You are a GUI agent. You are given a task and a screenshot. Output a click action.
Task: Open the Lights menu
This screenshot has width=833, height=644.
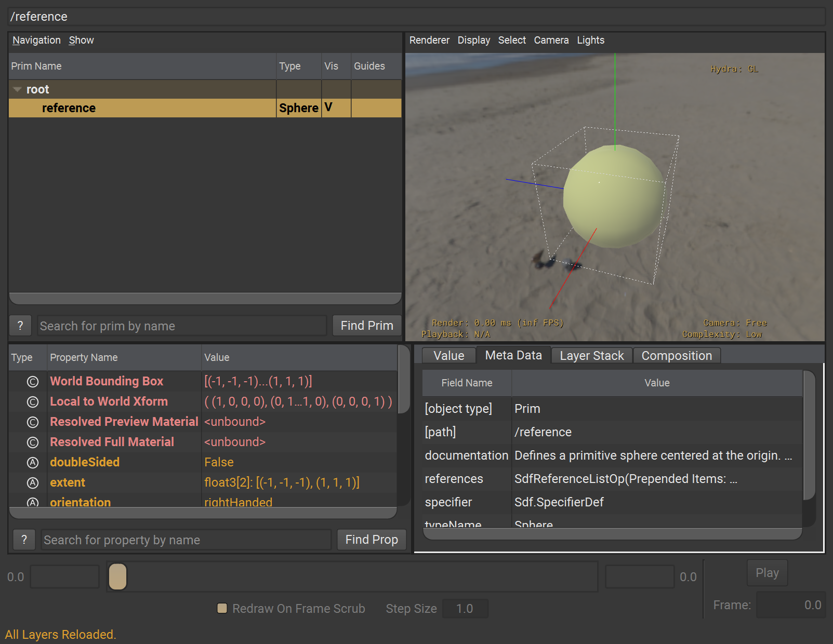(x=590, y=41)
